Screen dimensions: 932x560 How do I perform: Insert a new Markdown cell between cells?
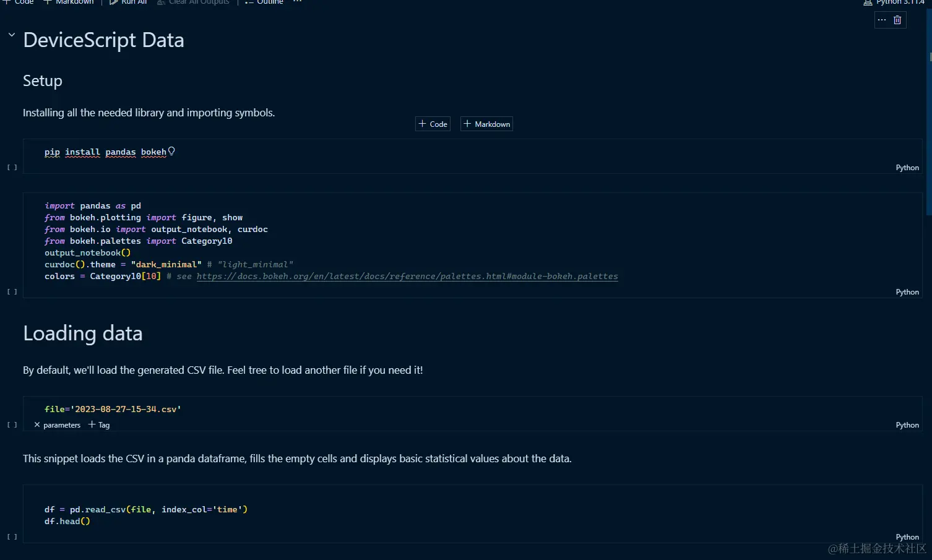(486, 124)
